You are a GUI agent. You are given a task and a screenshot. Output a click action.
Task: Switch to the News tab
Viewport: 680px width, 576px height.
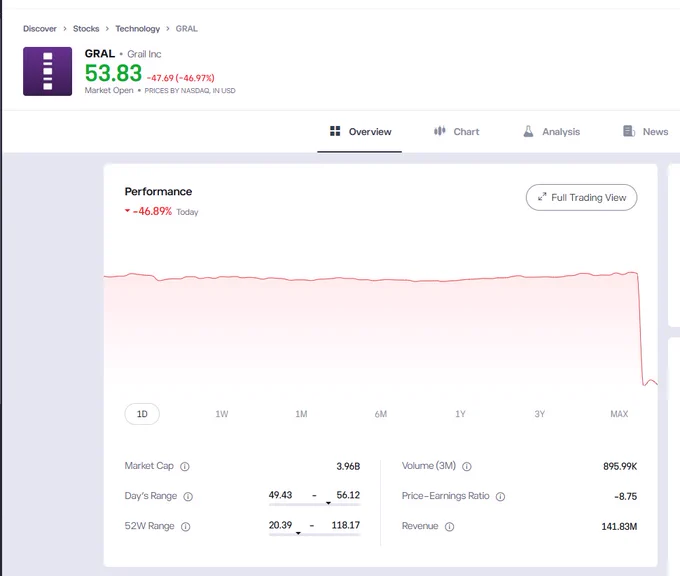click(x=645, y=131)
